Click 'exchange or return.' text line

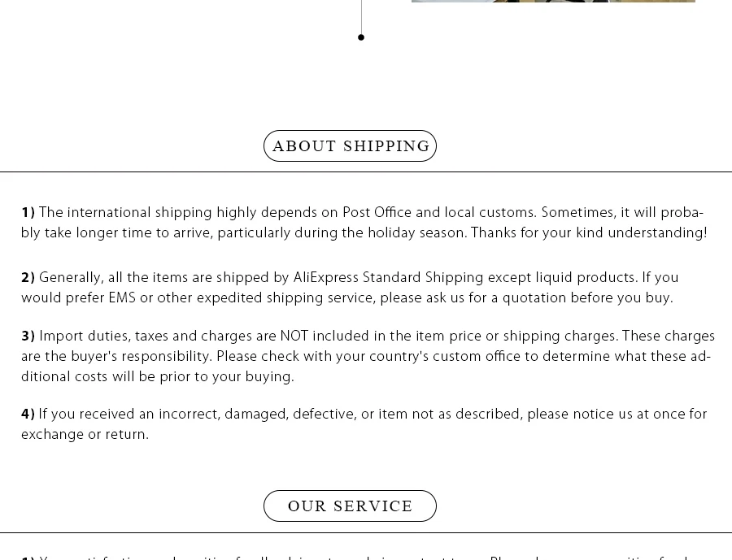(x=85, y=435)
